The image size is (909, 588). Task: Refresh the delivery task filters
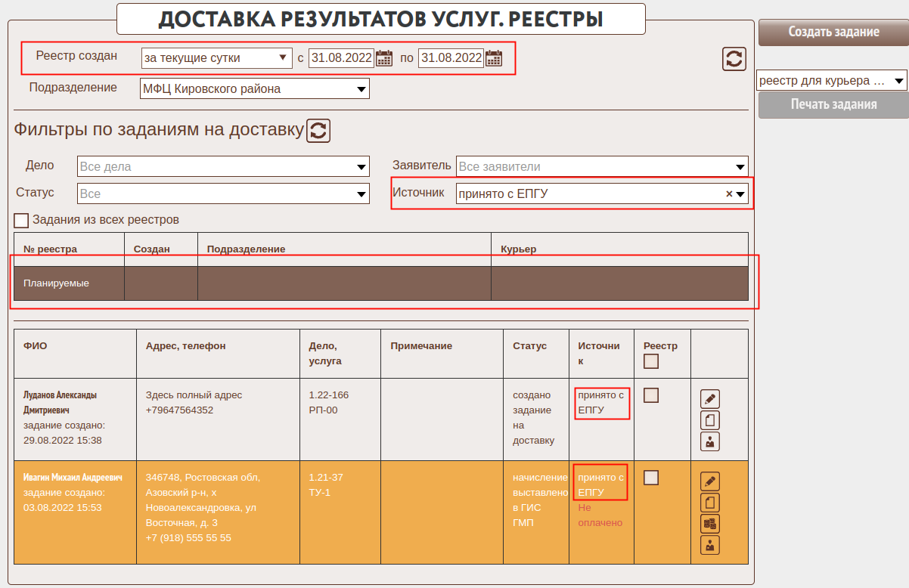point(318,130)
